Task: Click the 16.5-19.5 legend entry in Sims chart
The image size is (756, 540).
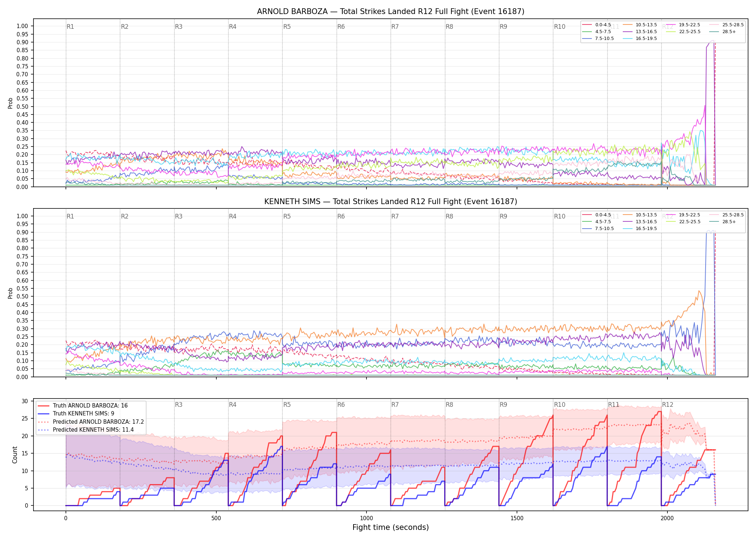Action: pyautogui.click(x=640, y=229)
